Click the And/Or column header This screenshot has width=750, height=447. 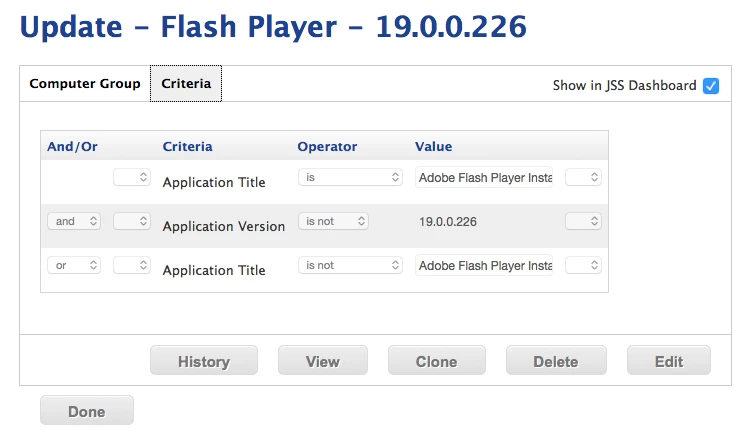click(72, 146)
